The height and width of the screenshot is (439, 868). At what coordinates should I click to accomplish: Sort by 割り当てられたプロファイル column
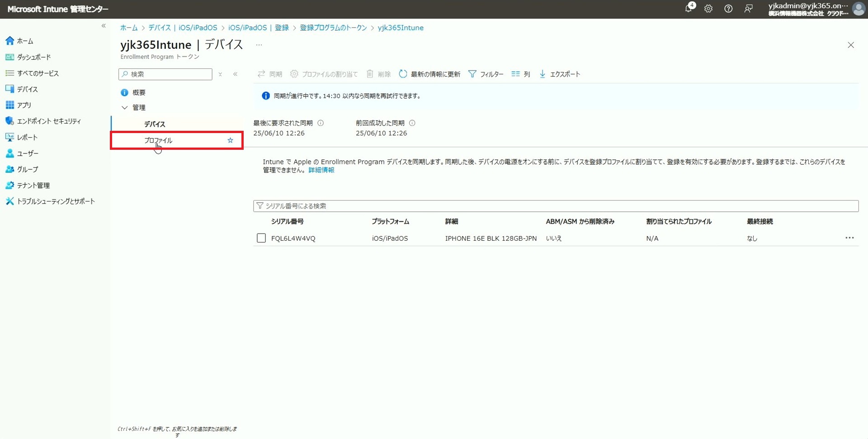[679, 221]
